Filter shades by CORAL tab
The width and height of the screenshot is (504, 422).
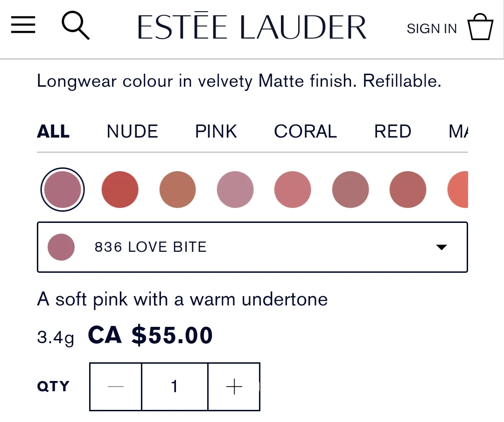click(x=305, y=132)
